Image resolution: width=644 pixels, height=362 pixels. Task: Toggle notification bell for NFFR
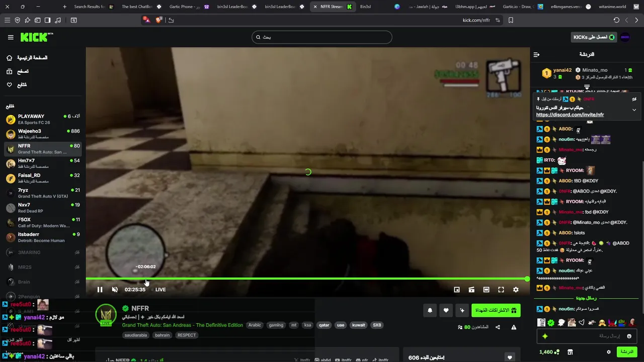pyautogui.click(x=430, y=310)
